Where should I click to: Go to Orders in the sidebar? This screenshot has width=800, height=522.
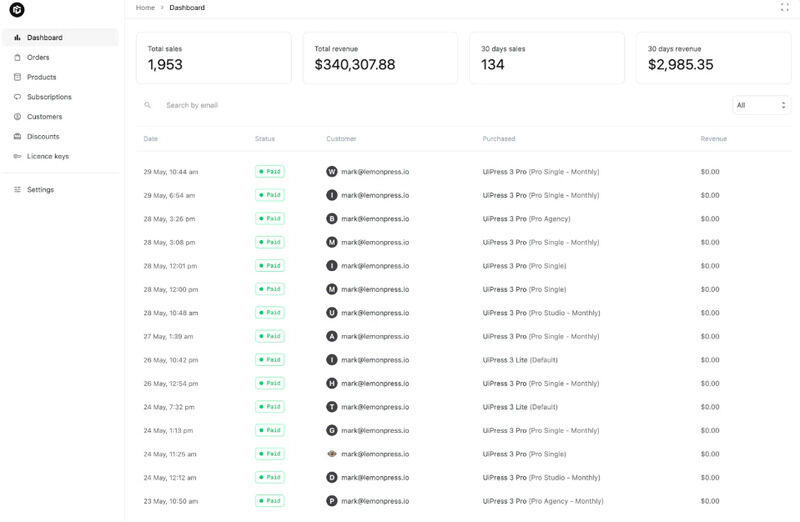tap(60, 57)
